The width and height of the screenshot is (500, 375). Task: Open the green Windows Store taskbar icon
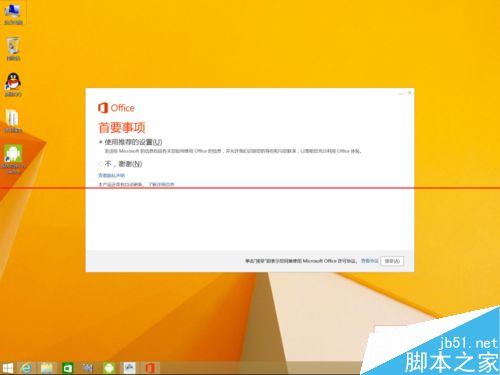68,368
